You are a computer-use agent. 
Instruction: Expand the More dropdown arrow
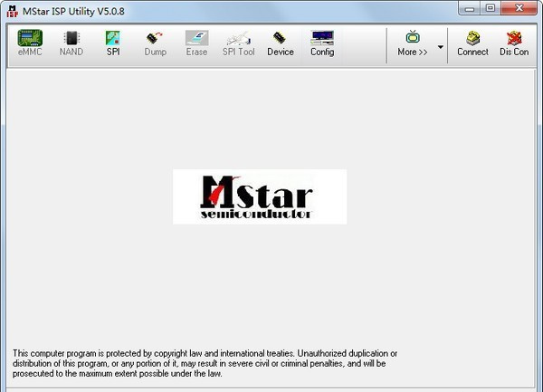coord(441,47)
